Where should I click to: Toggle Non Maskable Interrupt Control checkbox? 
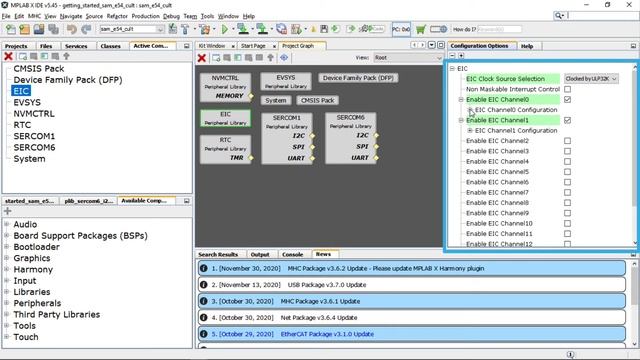point(567,89)
